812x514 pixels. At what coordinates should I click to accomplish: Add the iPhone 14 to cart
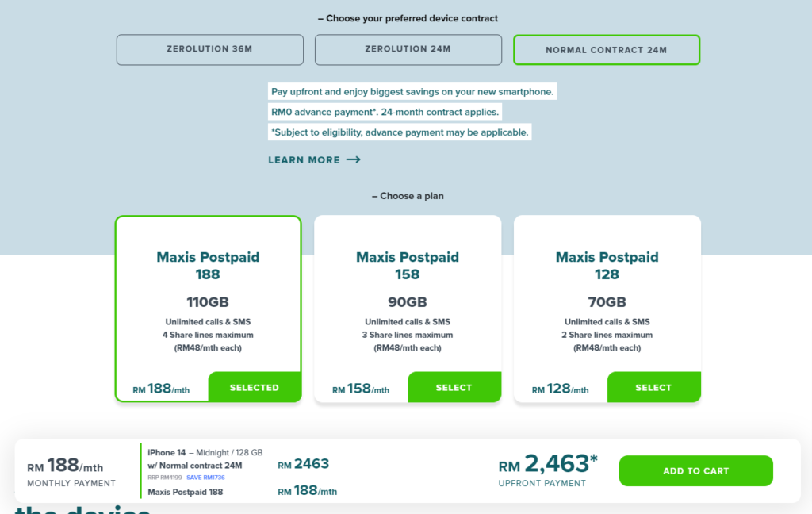(x=695, y=470)
